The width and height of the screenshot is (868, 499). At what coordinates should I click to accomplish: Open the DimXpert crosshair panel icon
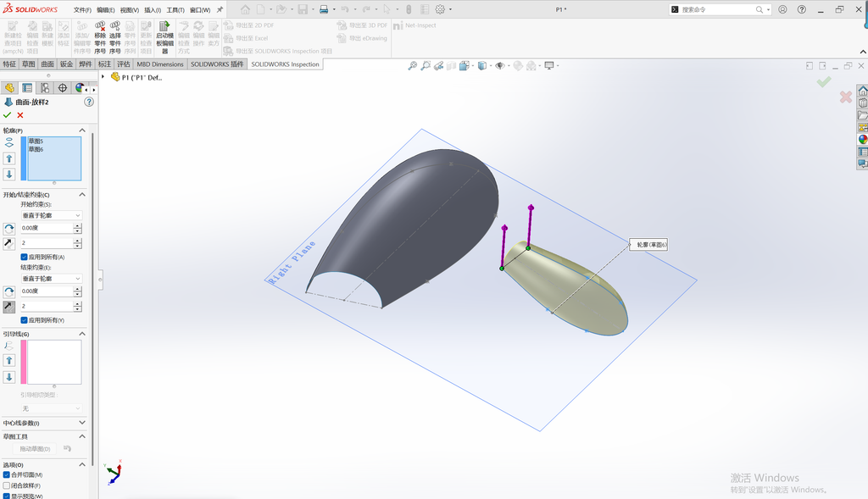pyautogui.click(x=63, y=88)
